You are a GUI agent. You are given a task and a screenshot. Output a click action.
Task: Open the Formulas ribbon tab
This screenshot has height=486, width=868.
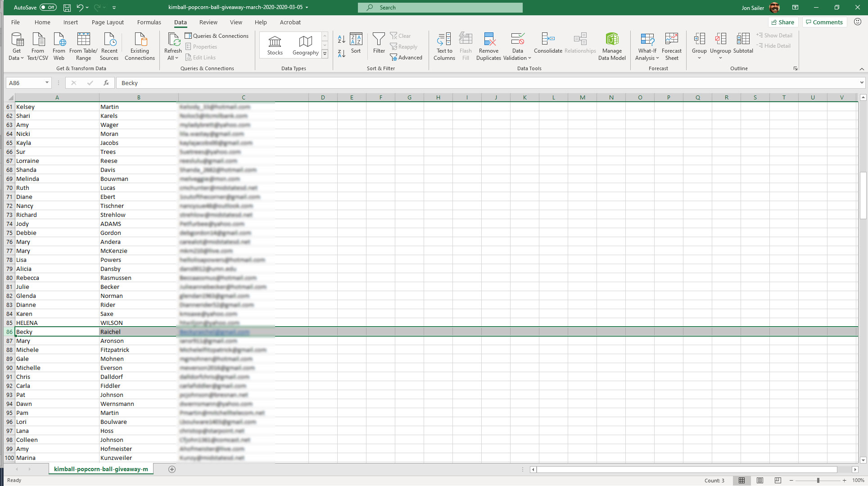(149, 22)
